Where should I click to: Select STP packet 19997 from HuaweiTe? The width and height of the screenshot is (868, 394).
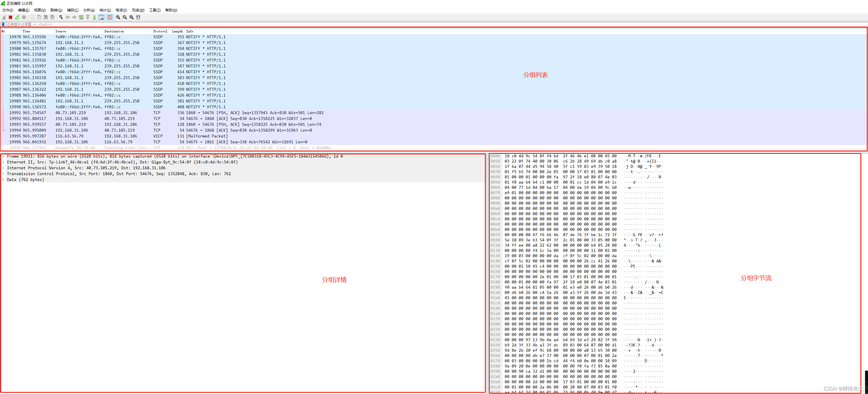(434, 148)
